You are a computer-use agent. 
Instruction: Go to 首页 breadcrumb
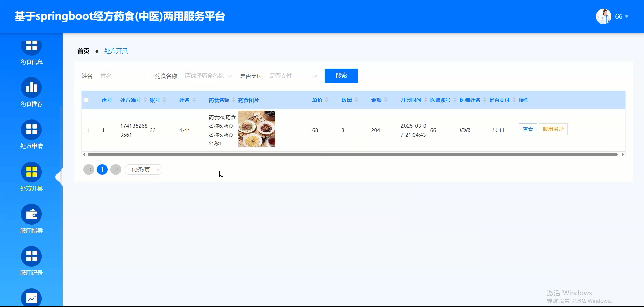83,51
